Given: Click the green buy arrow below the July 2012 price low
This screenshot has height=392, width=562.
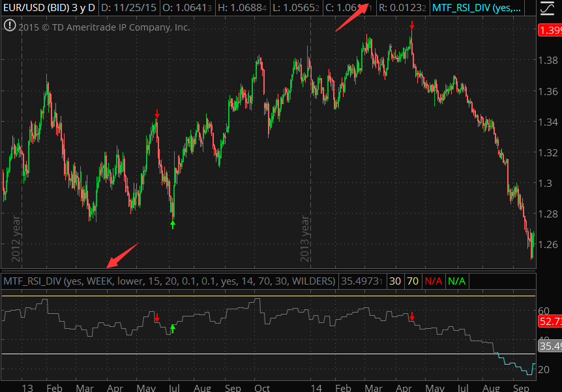Looking at the screenshot, I should coord(173,225).
